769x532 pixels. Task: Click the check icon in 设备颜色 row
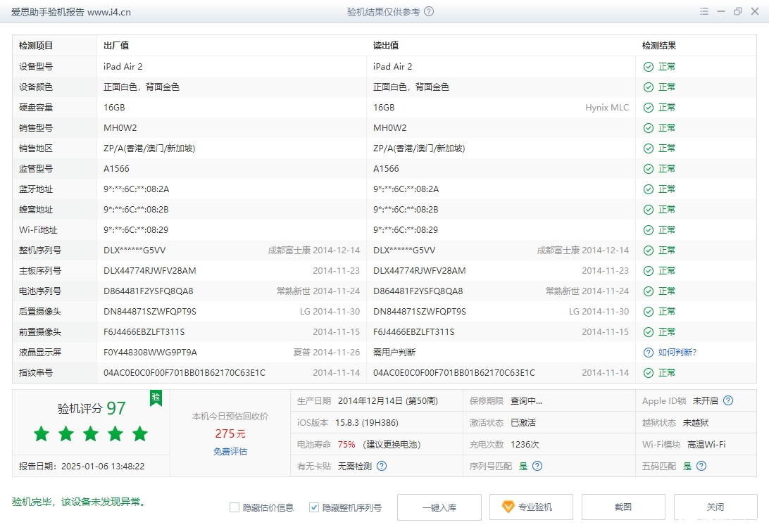pyautogui.click(x=649, y=87)
